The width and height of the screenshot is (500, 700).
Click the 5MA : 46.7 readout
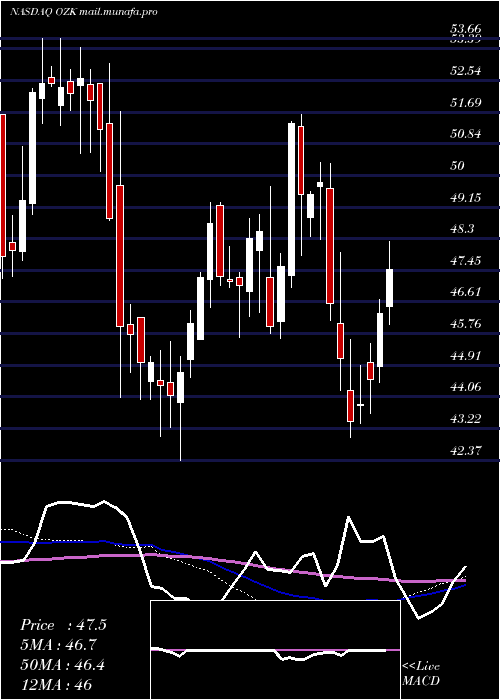(58, 645)
